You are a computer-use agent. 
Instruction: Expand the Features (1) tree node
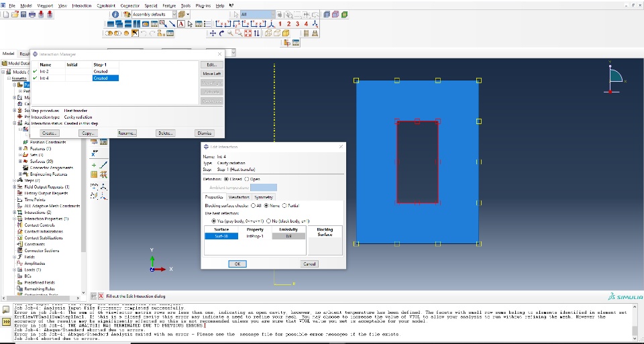tap(21, 149)
